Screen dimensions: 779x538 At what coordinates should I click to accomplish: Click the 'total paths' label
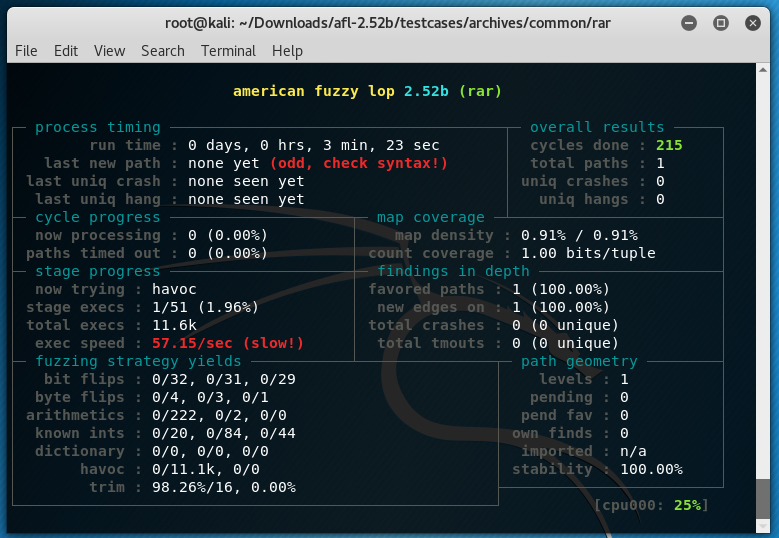pos(579,163)
